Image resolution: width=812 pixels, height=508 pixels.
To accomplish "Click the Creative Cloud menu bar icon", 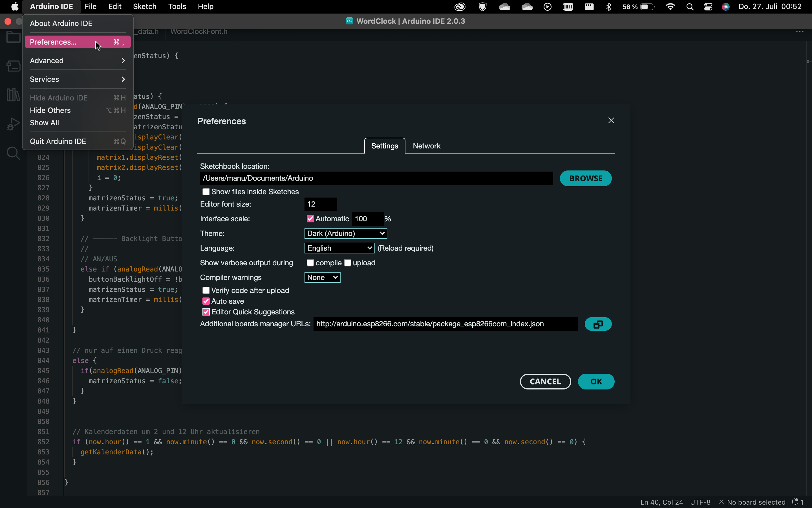I will coord(460,7).
